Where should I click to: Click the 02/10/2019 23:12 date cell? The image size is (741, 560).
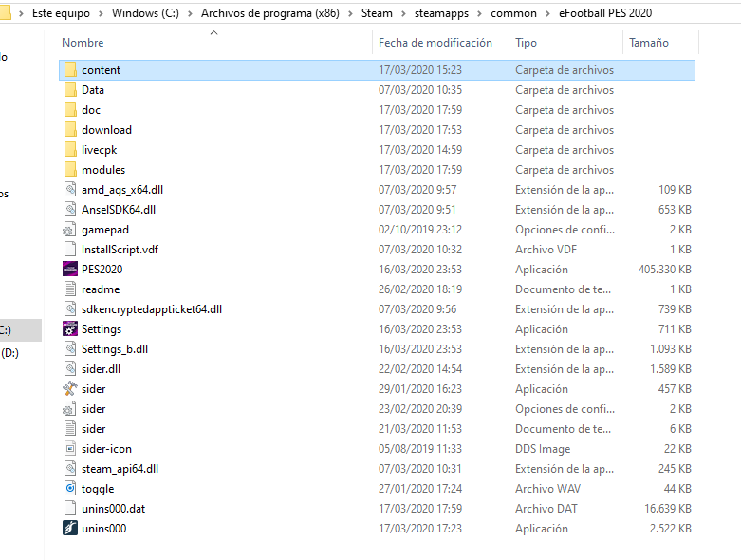pos(420,229)
